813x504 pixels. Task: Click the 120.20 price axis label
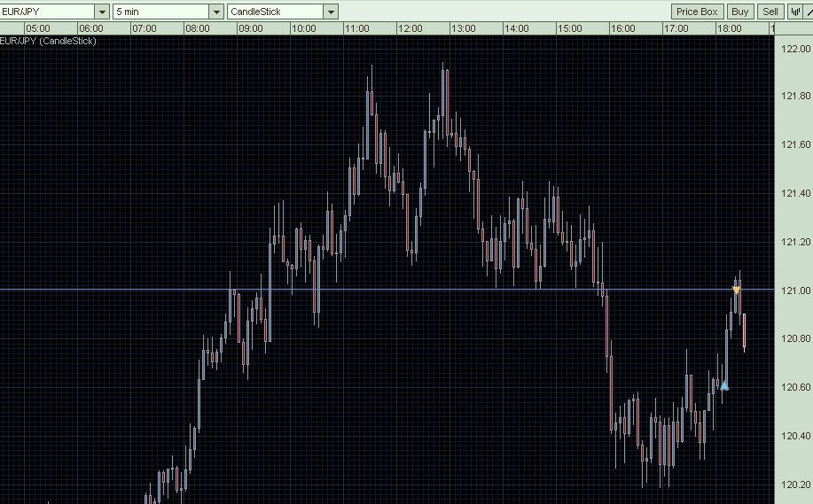click(795, 485)
